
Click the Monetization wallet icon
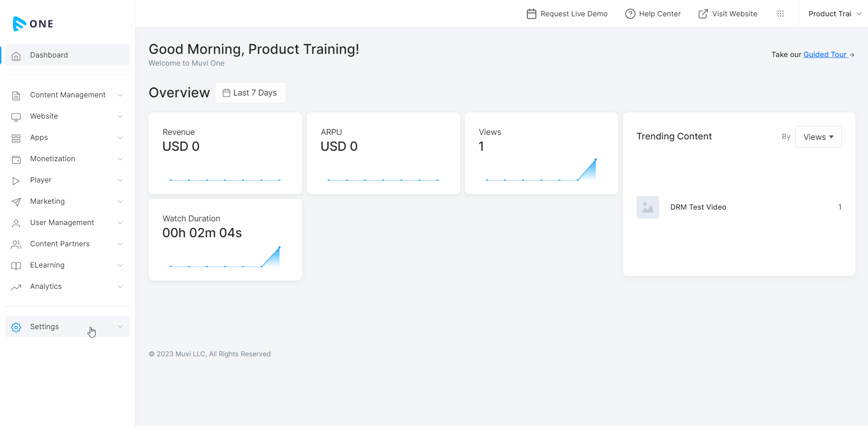coord(16,159)
